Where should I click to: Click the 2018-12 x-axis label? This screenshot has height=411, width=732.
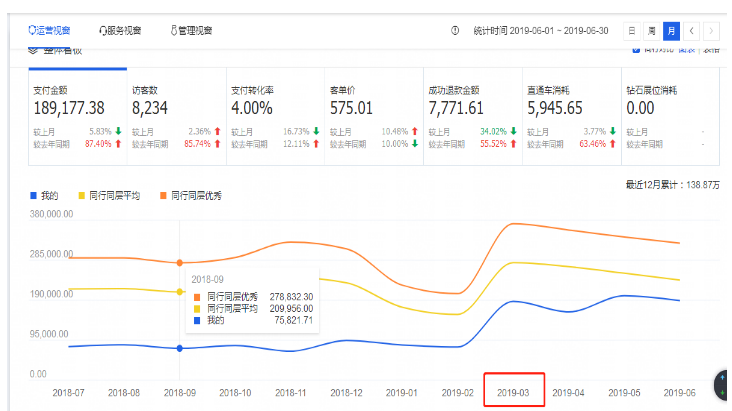pos(346,393)
